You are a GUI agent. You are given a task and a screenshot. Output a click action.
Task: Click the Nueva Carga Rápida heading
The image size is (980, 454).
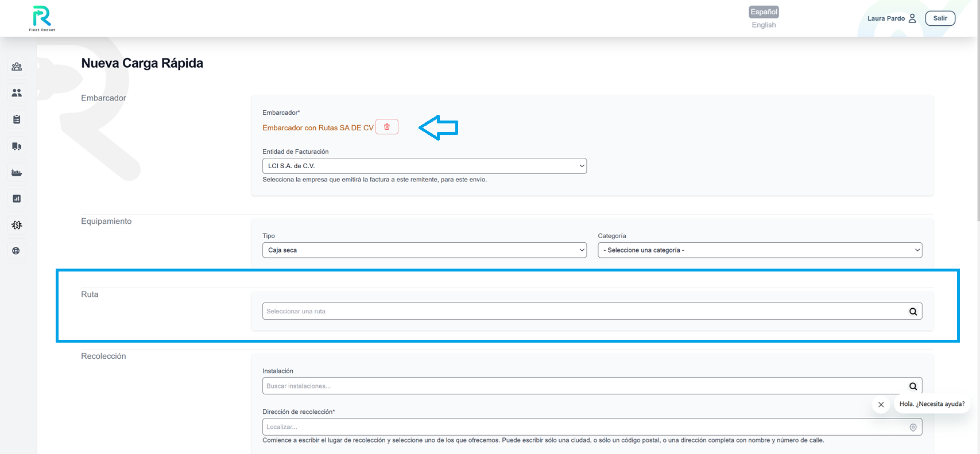pyautogui.click(x=142, y=63)
